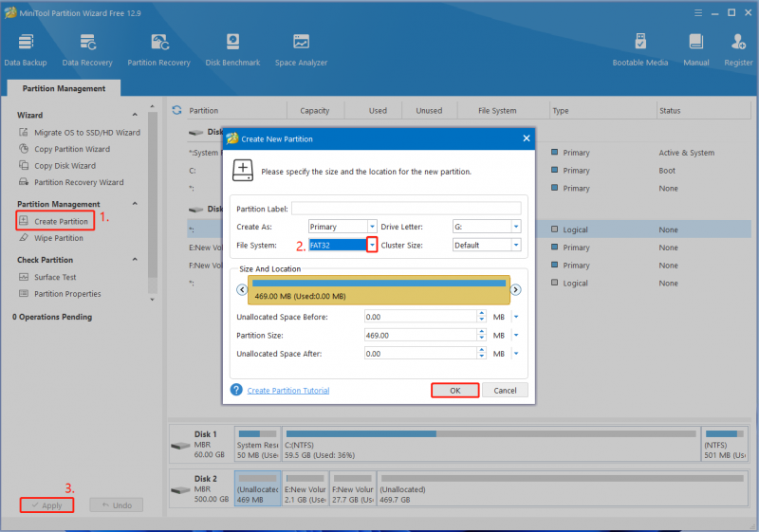Launch Data Recovery from the toolbar
The height and width of the screenshot is (532, 759).
(87, 49)
